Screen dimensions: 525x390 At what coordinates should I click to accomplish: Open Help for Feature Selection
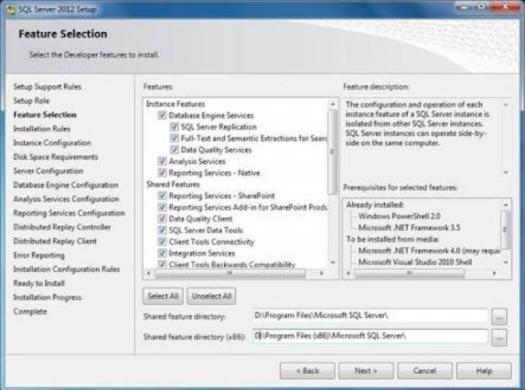[x=484, y=371]
